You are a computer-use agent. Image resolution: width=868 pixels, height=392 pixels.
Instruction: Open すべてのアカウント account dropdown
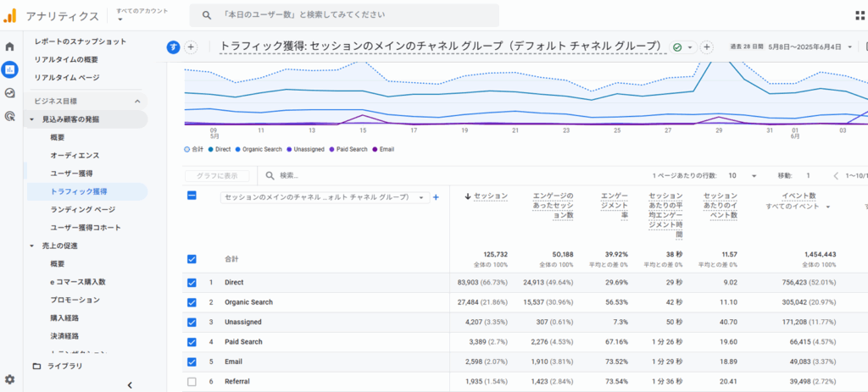coord(142,15)
